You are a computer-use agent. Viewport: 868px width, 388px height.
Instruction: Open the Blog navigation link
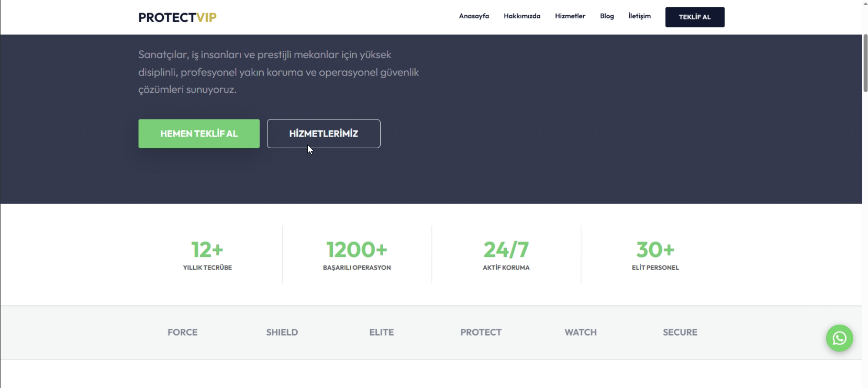click(607, 16)
